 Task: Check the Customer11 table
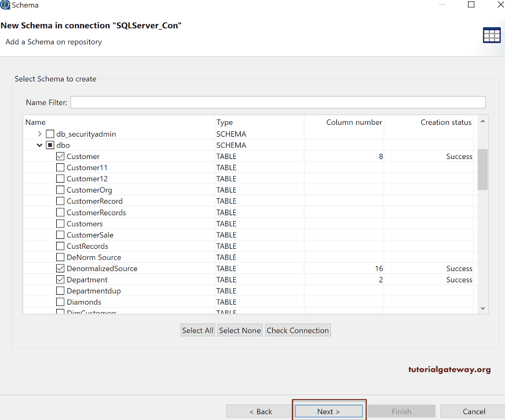coord(60,167)
